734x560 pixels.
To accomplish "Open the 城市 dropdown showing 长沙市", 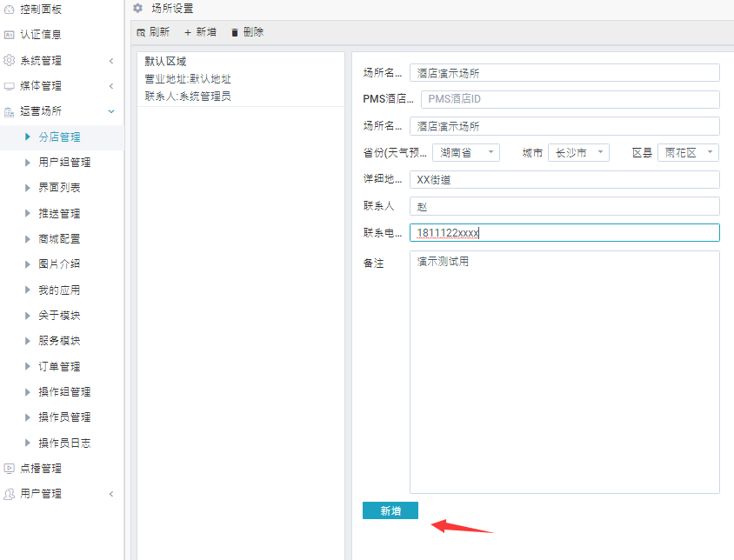I will pyautogui.click(x=578, y=153).
